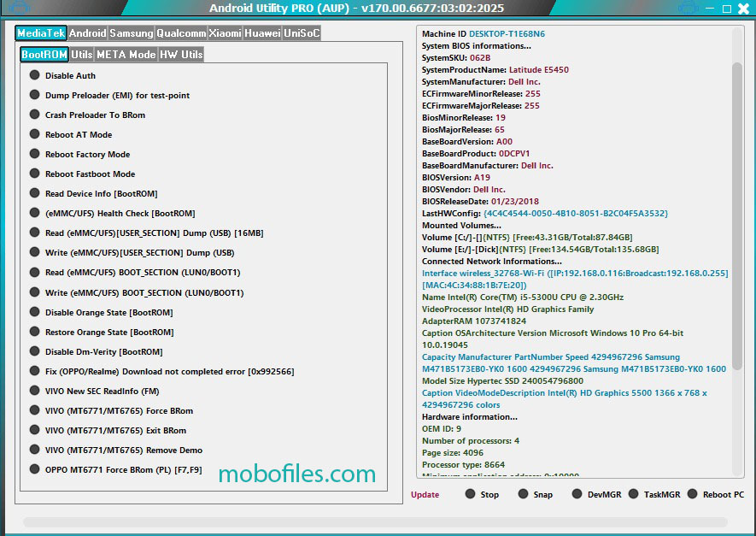
Task: Click the Android robot icon near window controls
Action: [x=688, y=8]
